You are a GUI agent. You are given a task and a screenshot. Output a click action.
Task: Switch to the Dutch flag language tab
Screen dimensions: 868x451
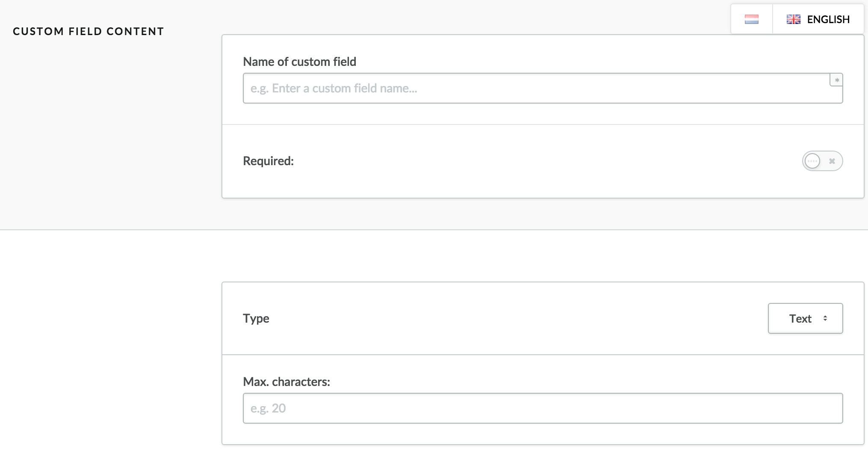point(751,19)
